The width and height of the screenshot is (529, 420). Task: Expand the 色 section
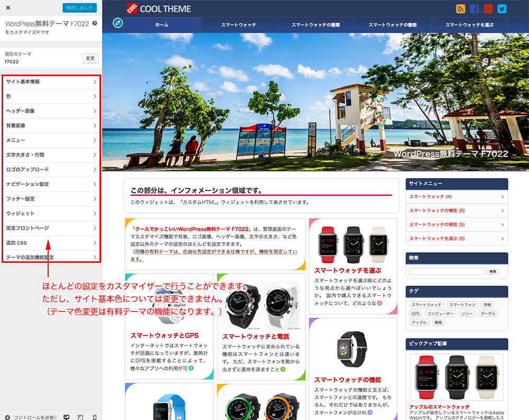(51, 96)
